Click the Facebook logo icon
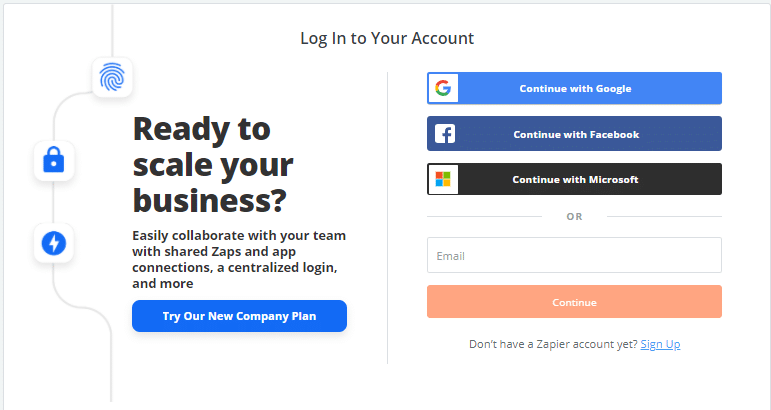Image resolution: width=771 pixels, height=410 pixels. (x=443, y=134)
